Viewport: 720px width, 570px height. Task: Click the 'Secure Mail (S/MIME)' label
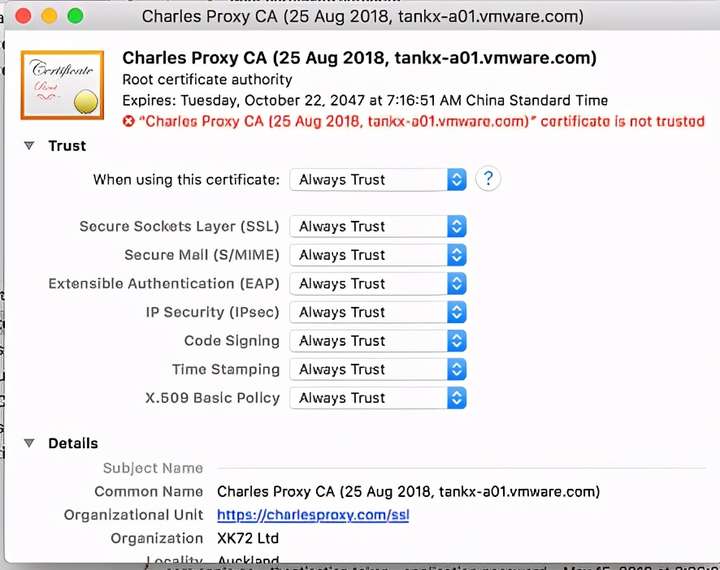pos(202,255)
